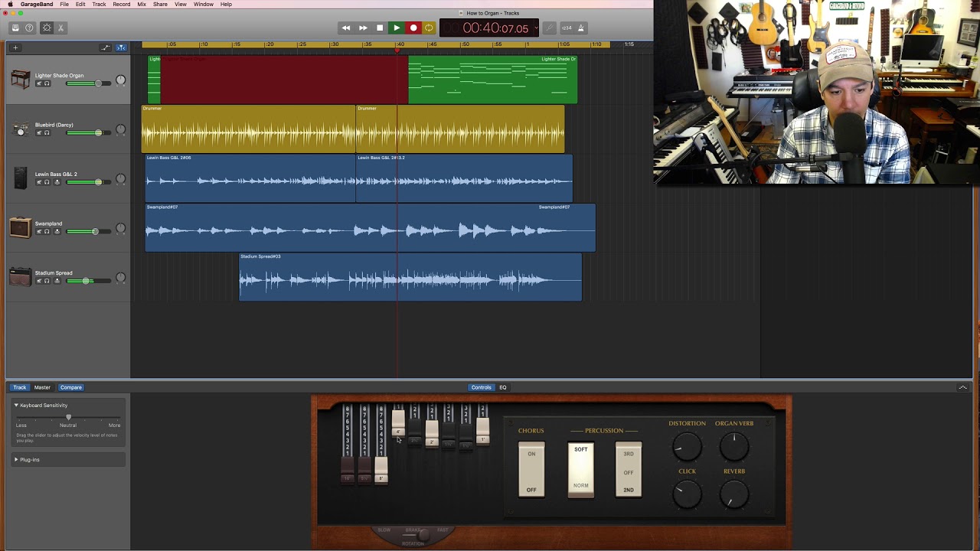Open the Editors scissors button

coord(60,28)
